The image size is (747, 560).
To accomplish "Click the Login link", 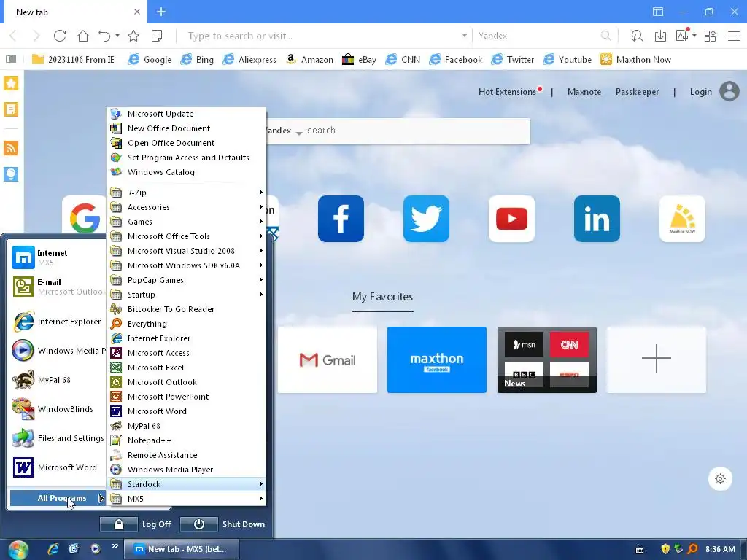I will coord(701,92).
